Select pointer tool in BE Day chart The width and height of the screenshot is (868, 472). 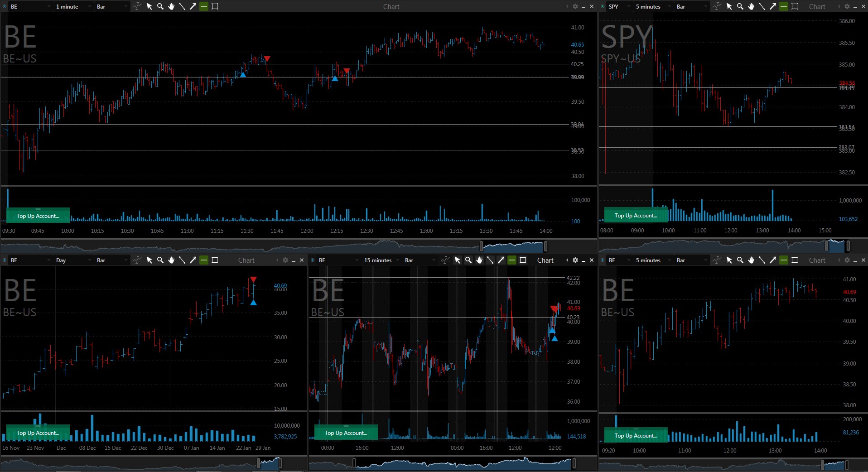(x=149, y=260)
